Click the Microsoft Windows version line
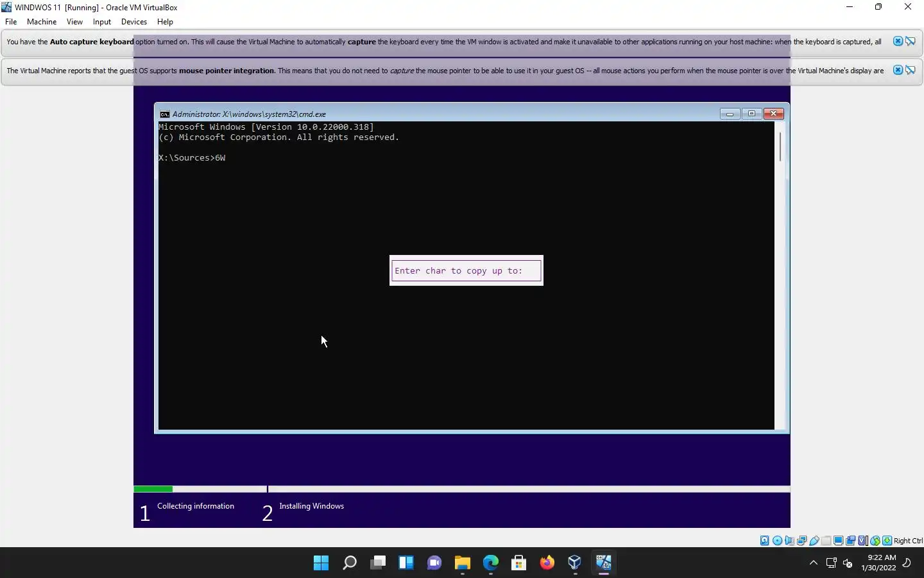Viewport: 924px width, 578px height. coord(266,127)
